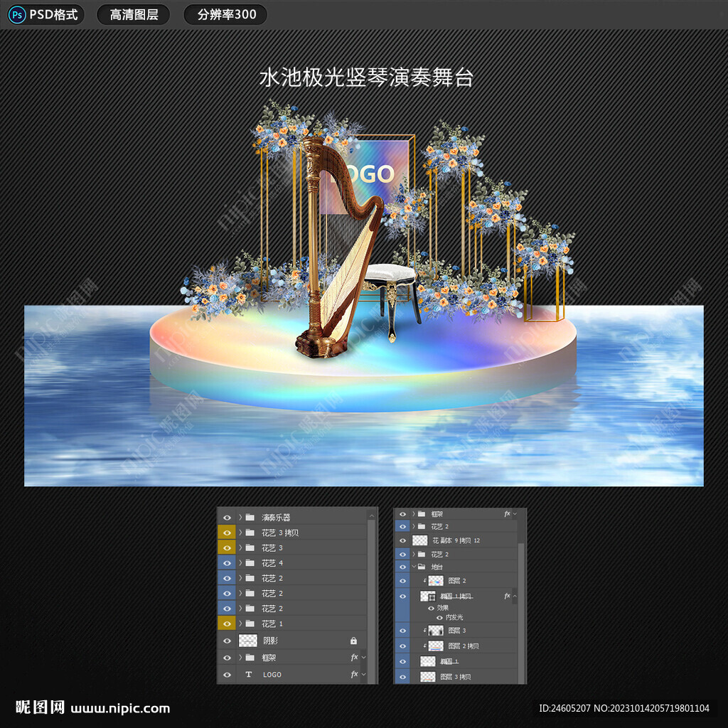The width and height of the screenshot is (728, 728).
Task: Click the 水池极光竖琴演奏舞台 title
Action: coord(366,77)
